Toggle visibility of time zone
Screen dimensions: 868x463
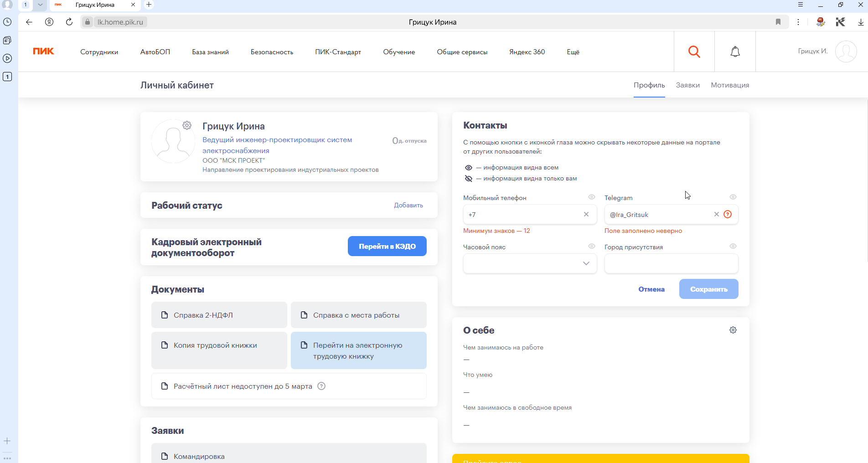(592, 246)
